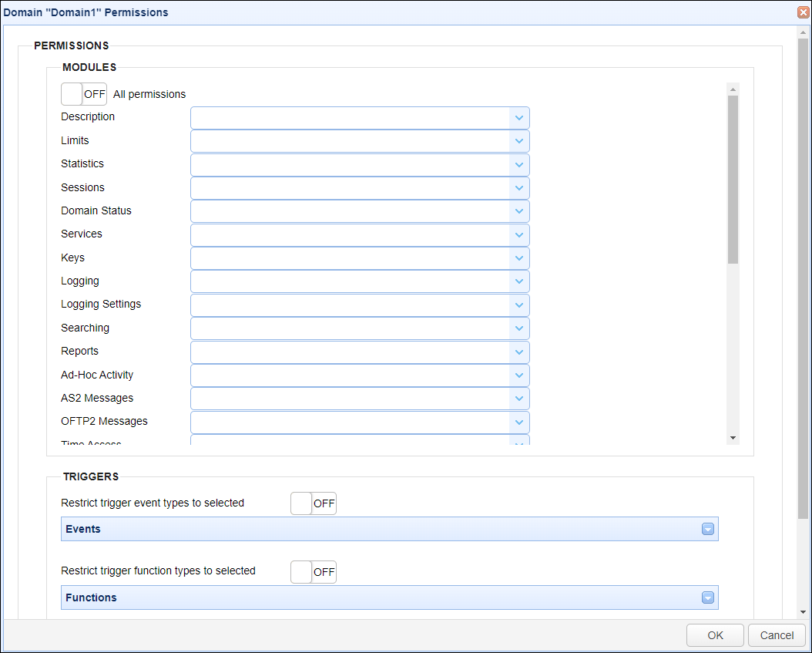The width and height of the screenshot is (812, 653).
Task: Expand the Functions panel with its arrow icon
Action: pos(708,597)
